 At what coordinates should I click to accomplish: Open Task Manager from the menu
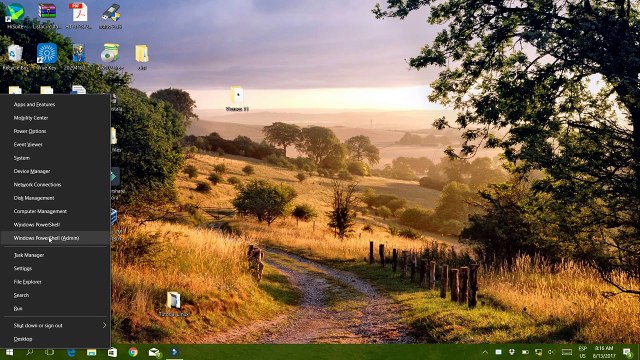coord(55,255)
